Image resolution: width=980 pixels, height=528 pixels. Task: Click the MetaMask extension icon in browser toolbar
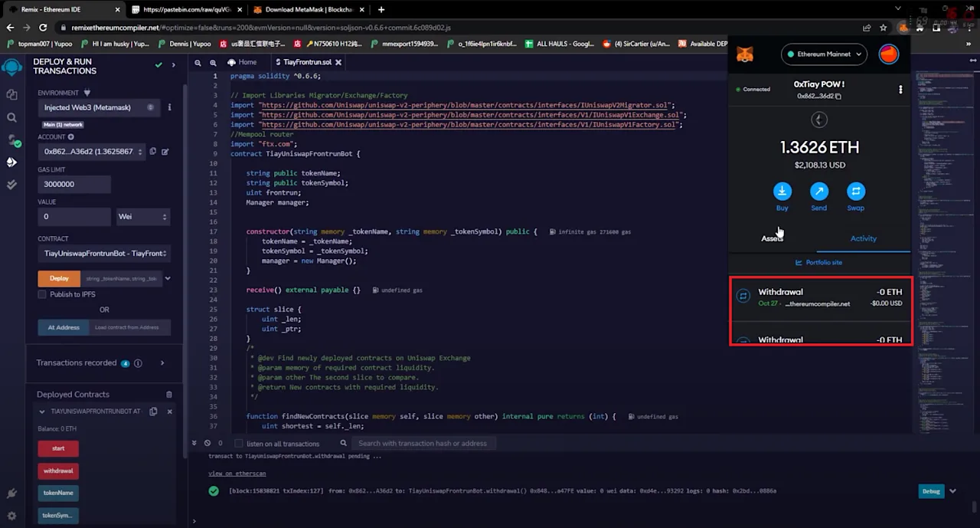click(903, 28)
